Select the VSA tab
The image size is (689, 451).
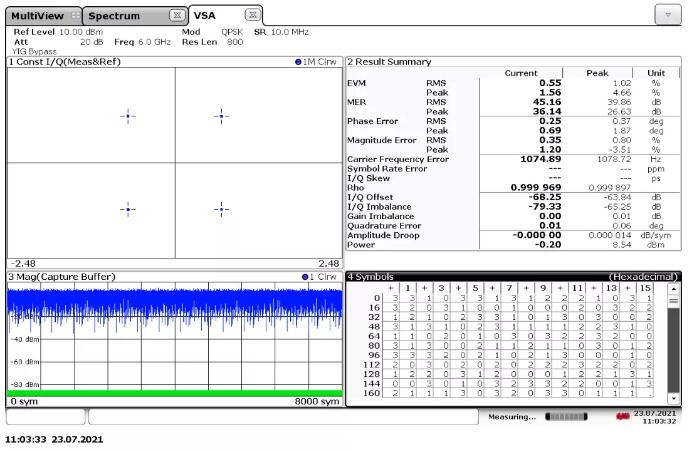226,15
